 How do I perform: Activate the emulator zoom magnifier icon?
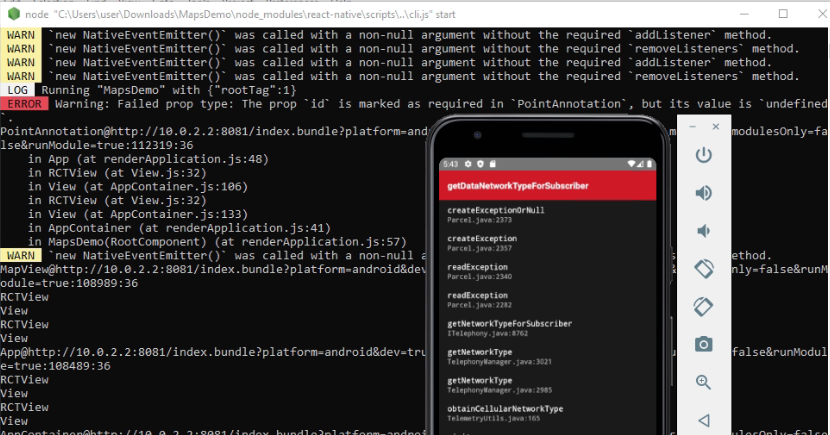coord(703,382)
